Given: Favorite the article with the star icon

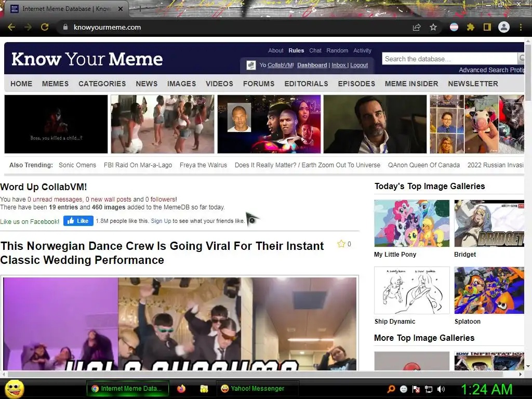Looking at the screenshot, I should (341, 244).
